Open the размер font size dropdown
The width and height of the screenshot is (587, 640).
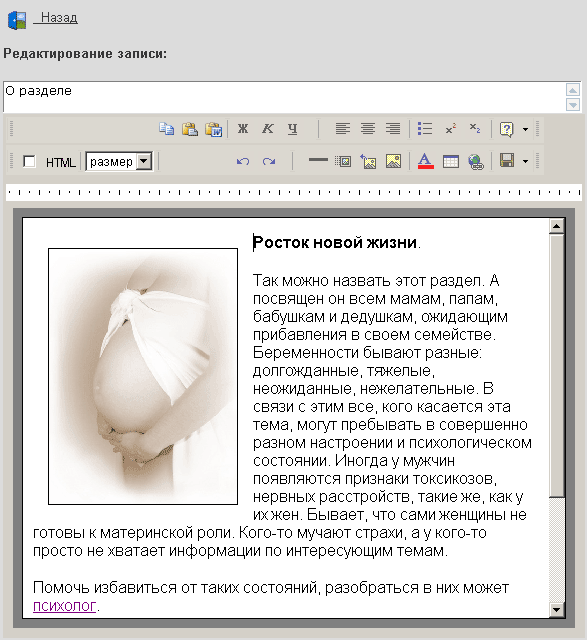coord(119,162)
